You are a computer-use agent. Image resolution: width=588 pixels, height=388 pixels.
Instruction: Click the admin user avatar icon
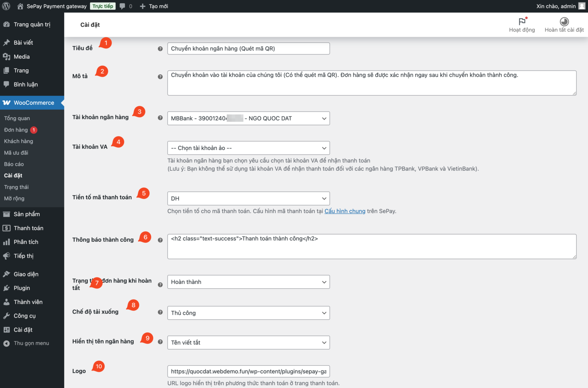point(582,6)
